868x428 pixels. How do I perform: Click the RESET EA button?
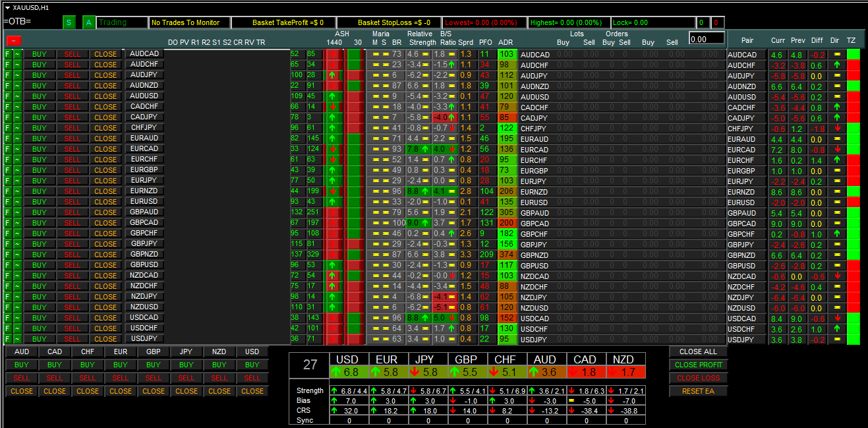click(699, 391)
